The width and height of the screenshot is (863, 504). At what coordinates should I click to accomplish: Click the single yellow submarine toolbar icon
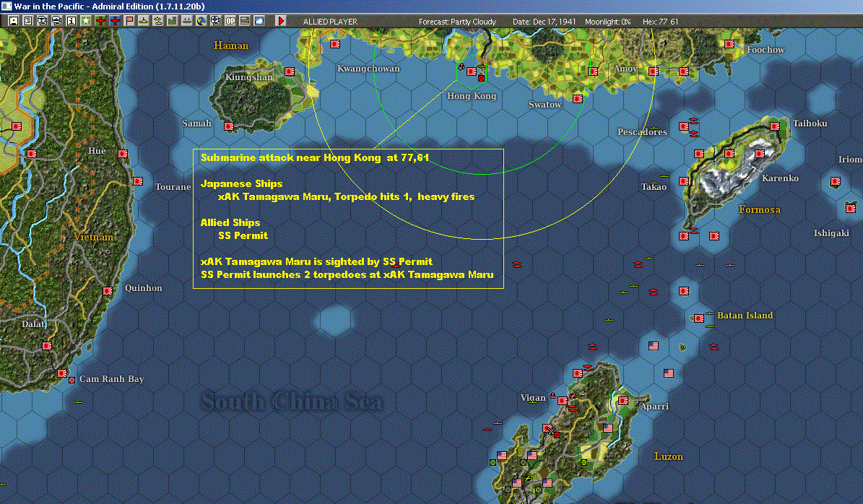pos(144,21)
